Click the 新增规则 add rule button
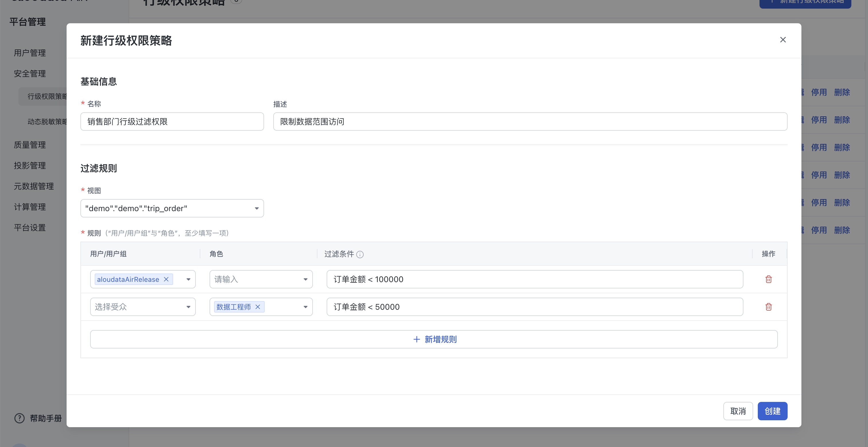Screen dimensions: 868x447 coord(434,339)
